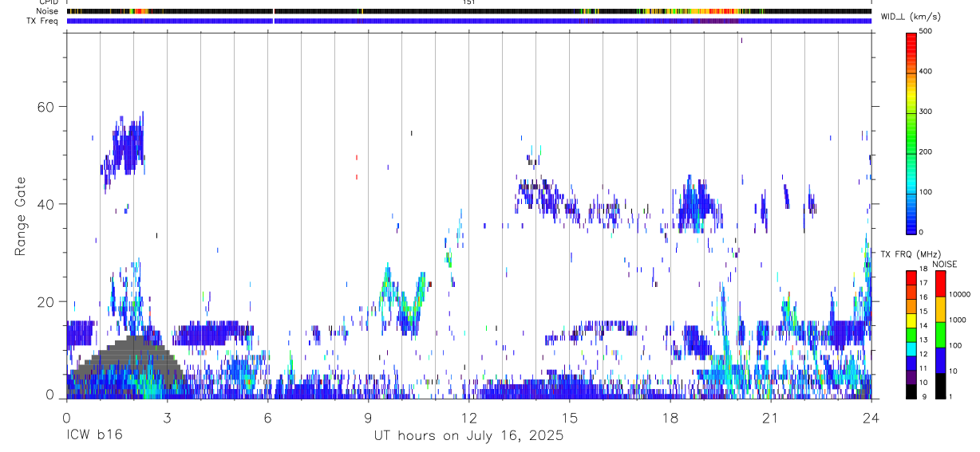This screenshot has height=452, width=980.
Task: Click the "20" tick label on Range Gate axis
Action: pos(47,301)
